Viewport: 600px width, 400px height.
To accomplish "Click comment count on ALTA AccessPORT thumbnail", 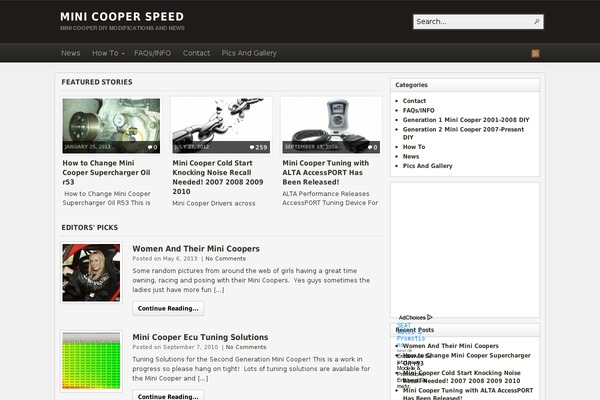I will pos(373,147).
